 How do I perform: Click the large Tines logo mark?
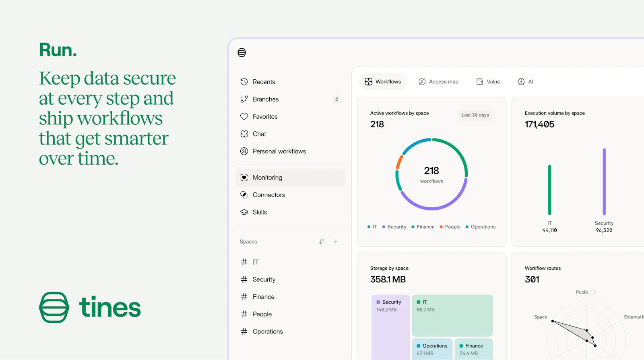tap(54, 307)
